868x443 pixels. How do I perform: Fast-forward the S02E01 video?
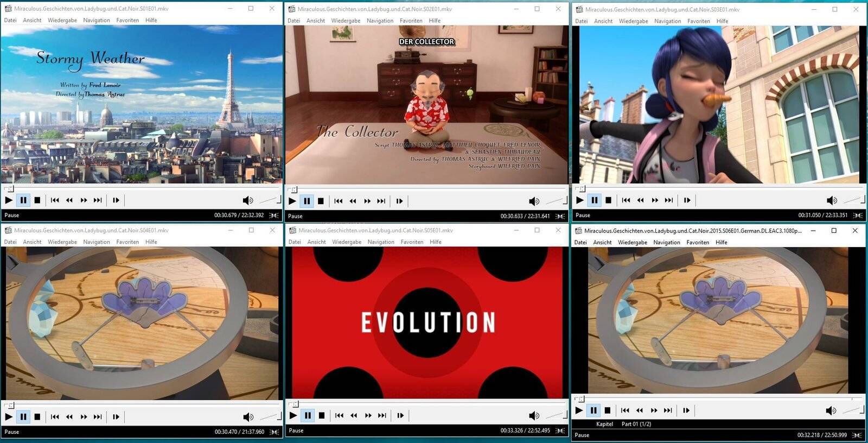[367, 201]
